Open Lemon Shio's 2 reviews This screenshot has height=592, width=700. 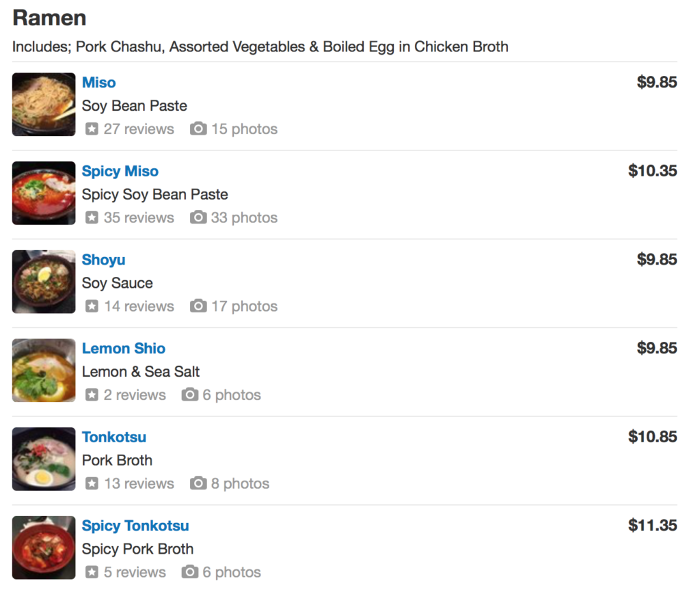pyautogui.click(x=134, y=395)
